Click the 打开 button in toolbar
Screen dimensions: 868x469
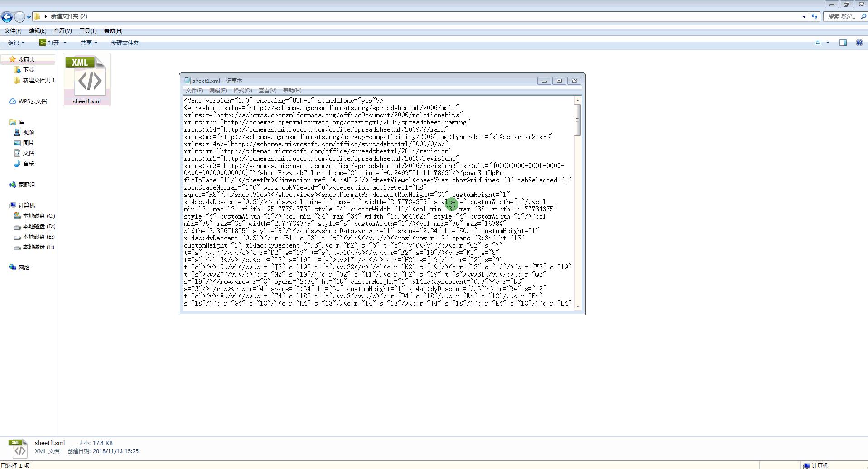click(x=49, y=43)
